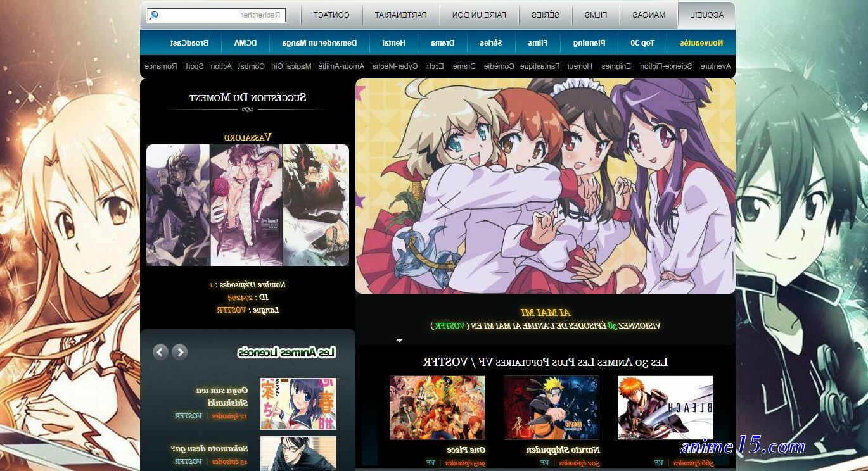Image resolution: width=868 pixels, height=471 pixels.
Task: Click the right-pointing arrow beside Les Animes Licencés
Action: click(x=180, y=352)
